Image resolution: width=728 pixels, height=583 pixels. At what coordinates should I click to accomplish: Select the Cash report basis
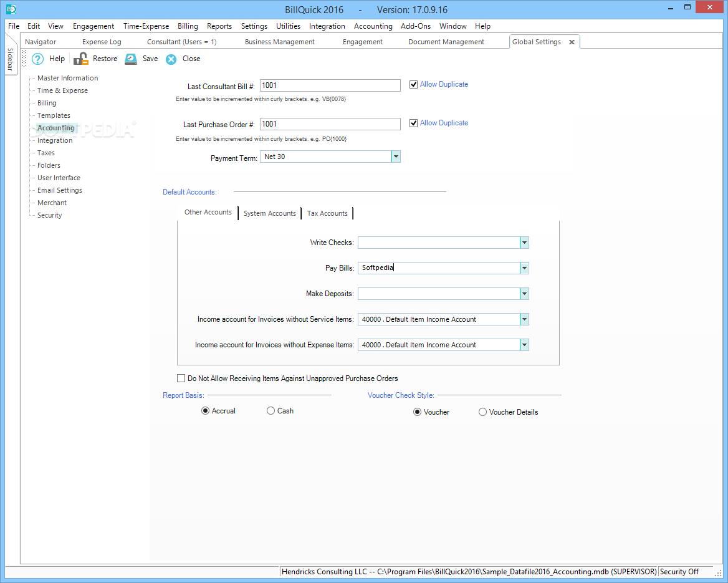[x=271, y=411]
